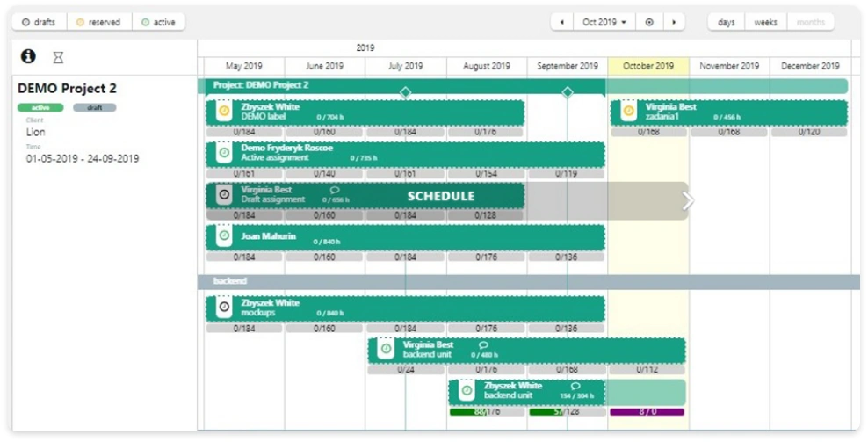Toggle the drafts filter
The height and width of the screenshot is (442, 868).
tap(40, 22)
